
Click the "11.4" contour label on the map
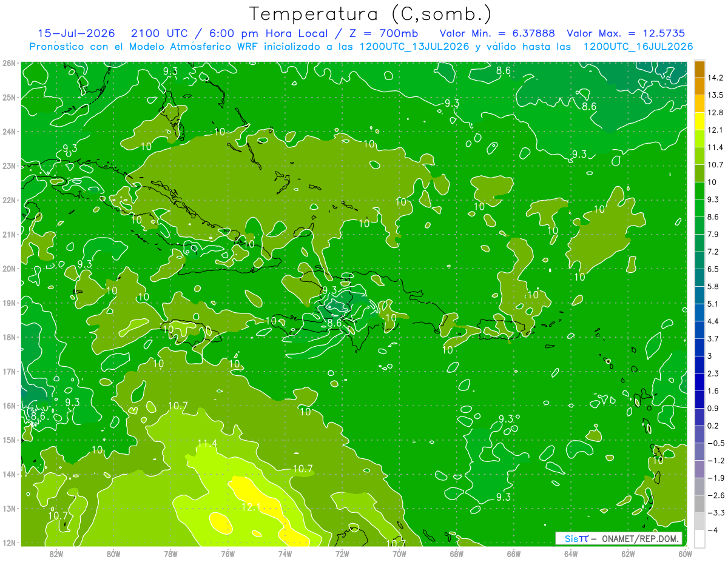pos(207,444)
